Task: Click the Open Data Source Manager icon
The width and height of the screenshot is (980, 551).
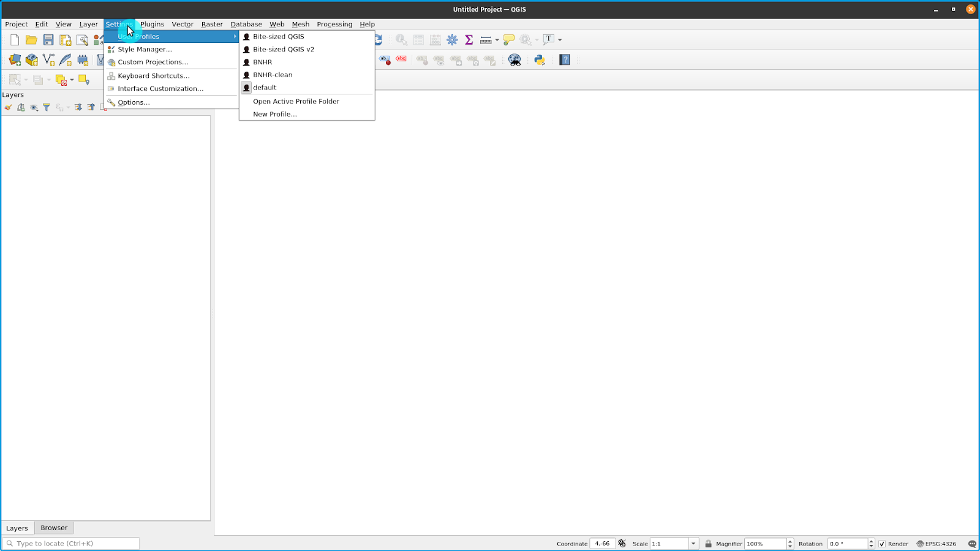Action: (15, 59)
